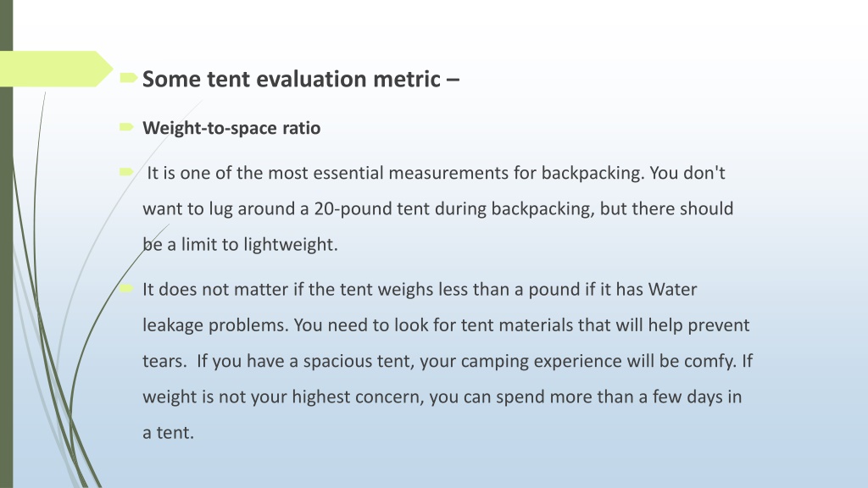Click the heading 'Some tent evaluation metric –'

pyautogui.click(x=301, y=79)
